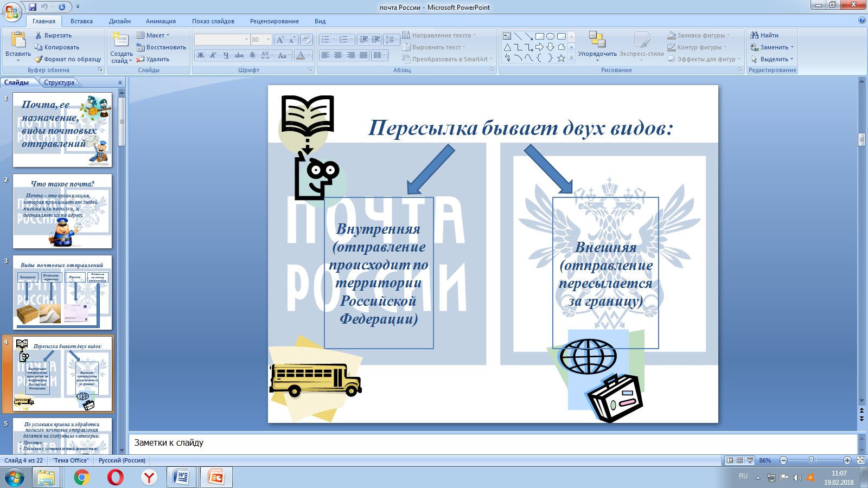This screenshot has height=488, width=868.
Task: Justify the paragraph text
Action: click(x=363, y=55)
